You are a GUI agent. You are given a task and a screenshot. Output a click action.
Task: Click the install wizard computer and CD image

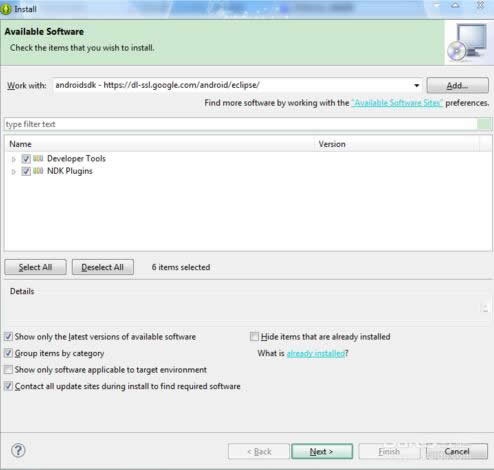tap(467, 42)
